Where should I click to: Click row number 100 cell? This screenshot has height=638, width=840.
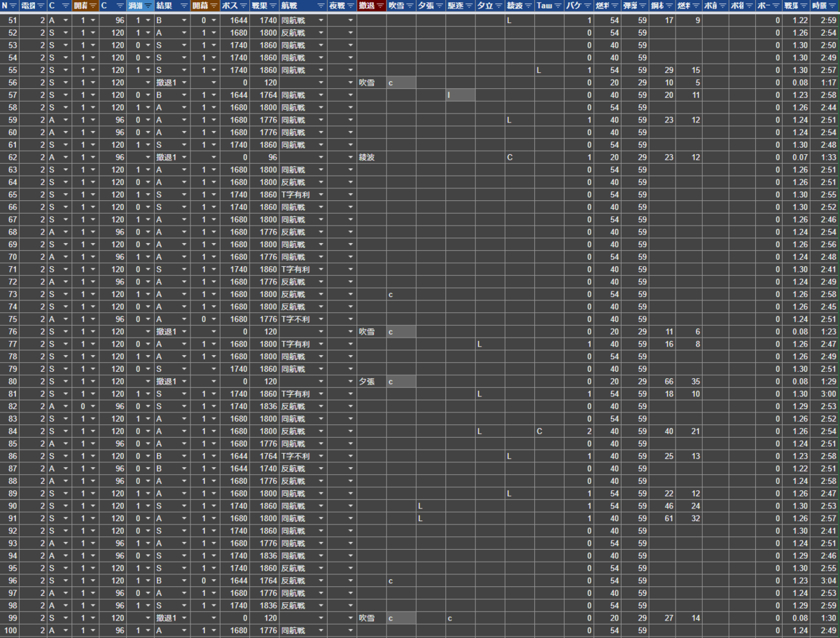tap(10, 631)
